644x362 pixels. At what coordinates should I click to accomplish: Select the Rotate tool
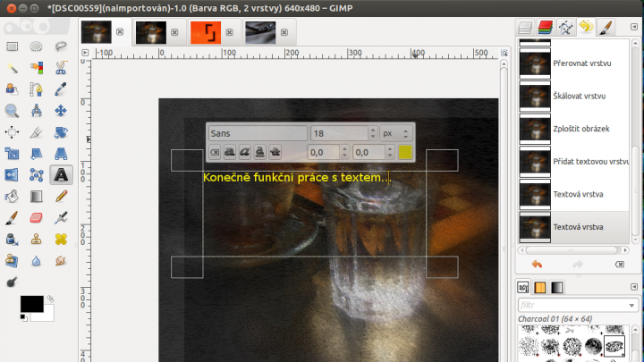(61, 132)
